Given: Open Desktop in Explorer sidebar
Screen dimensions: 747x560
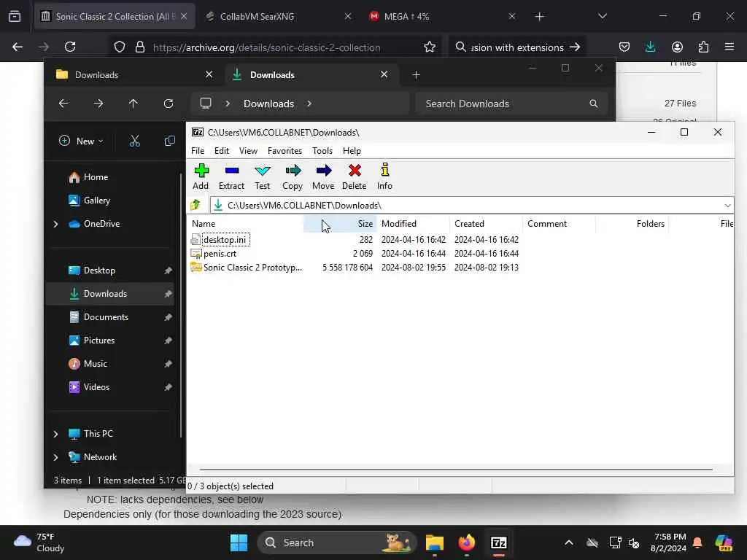Looking at the screenshot, I should tap(99, 270).
